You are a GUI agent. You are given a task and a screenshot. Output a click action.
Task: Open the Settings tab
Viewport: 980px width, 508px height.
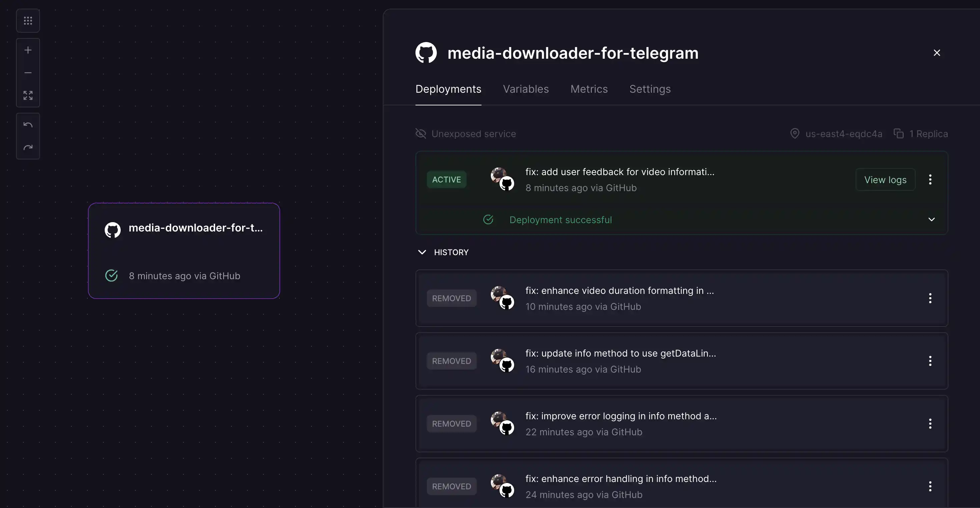point(650,89)
